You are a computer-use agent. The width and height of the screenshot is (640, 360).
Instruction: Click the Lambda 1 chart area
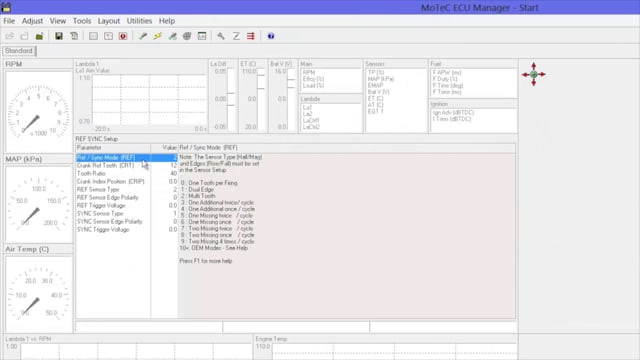tap(149, 100)
